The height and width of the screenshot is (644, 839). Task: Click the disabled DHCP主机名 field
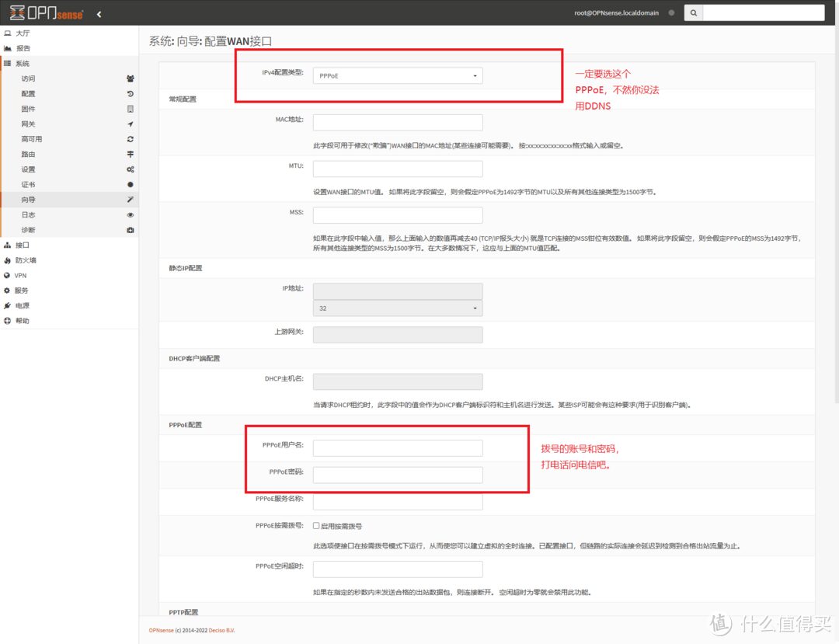398,381
